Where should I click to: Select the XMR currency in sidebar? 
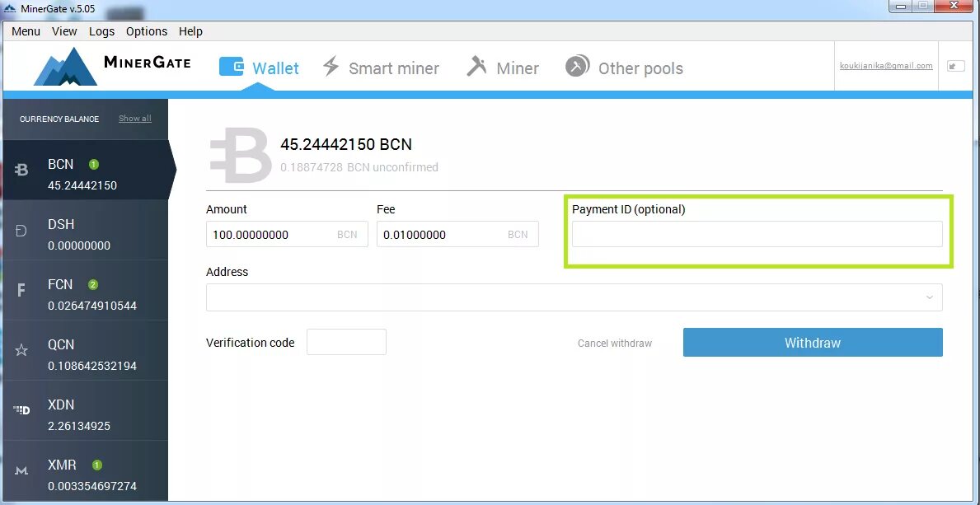click(x=86, y=470)
